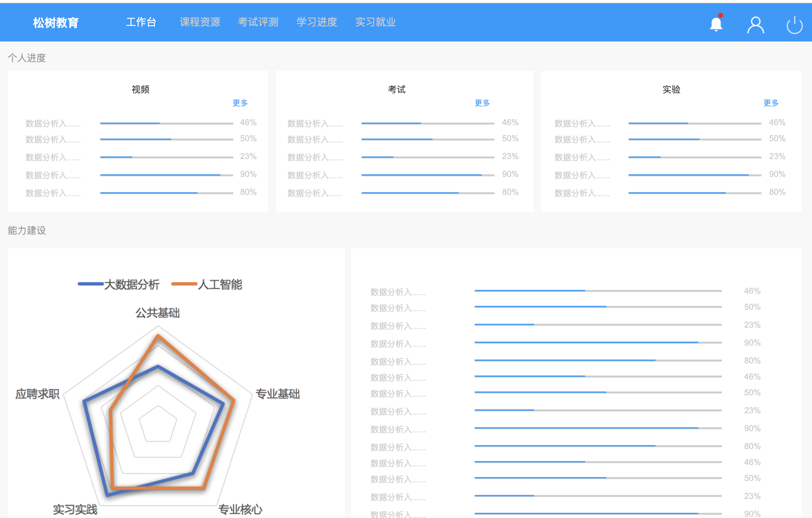Click 更多 in the 实验 card
The height and width of the screenshot is (518, 812).
coord(771,103)
